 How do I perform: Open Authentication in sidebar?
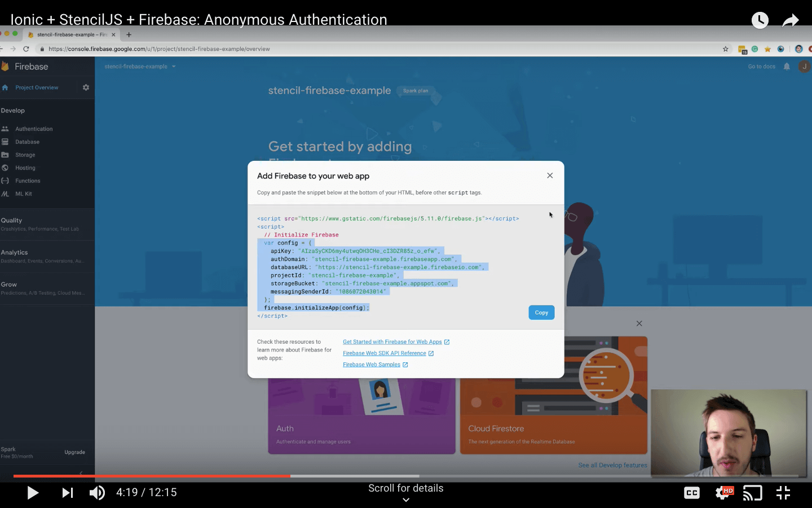(x=34, y=129)
